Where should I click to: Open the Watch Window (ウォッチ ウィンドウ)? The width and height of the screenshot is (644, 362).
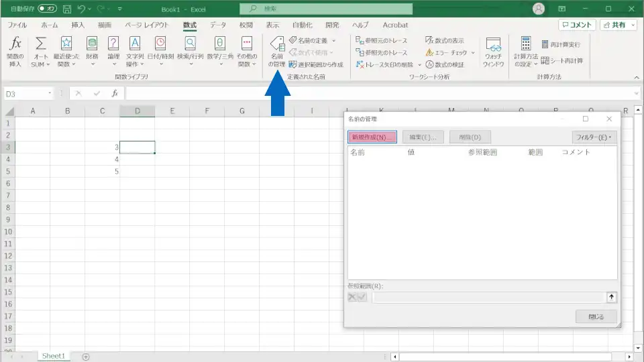493,52
